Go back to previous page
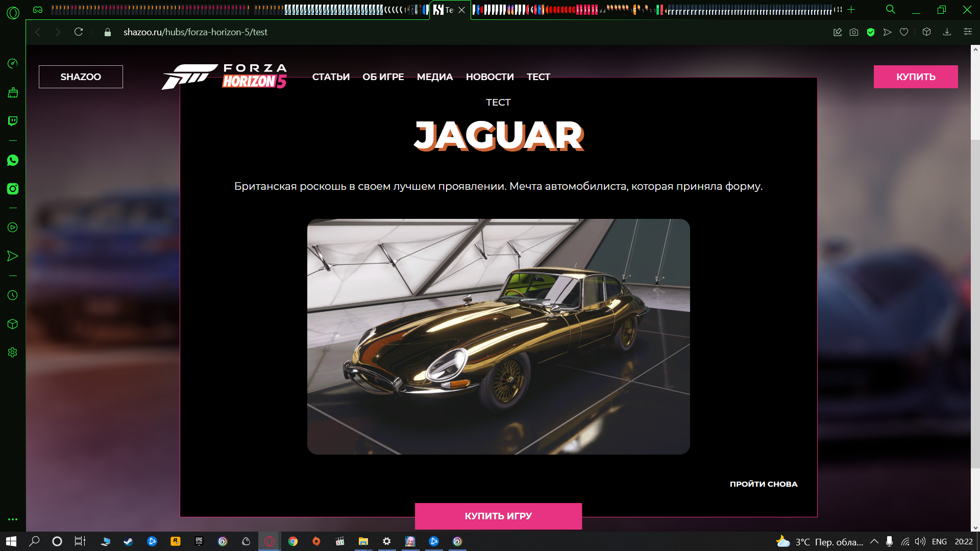The width and height of the screenshot is (980, 551). tap(38, 32)
